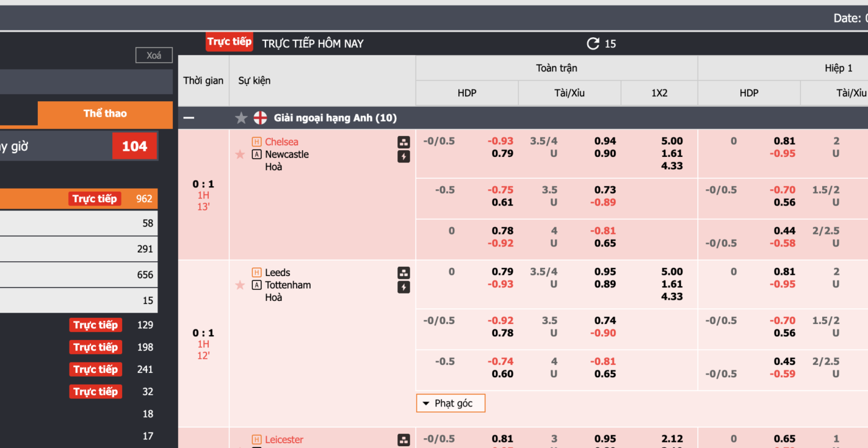Select the Trực tiếp row with 241
Screen dimensions: 868x448
pos(79,370)
